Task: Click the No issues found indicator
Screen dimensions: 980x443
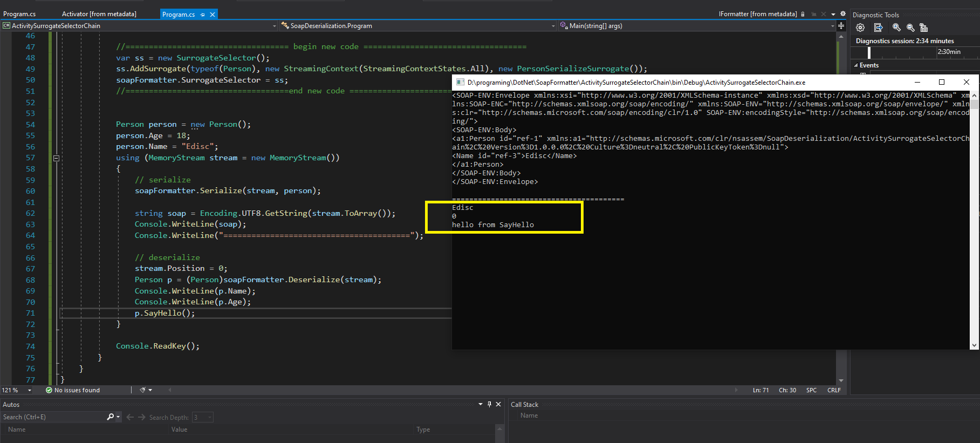Action: 73,390
